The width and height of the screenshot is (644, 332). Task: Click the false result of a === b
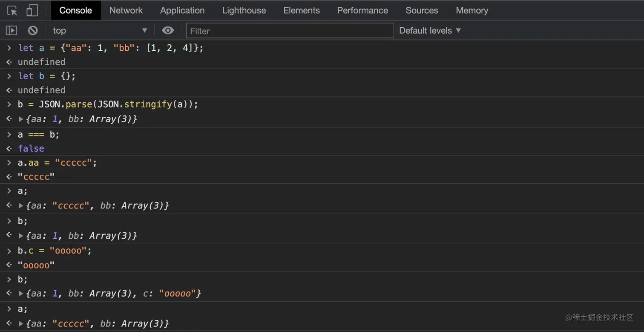pyautogui.click(x=31, y=148)
